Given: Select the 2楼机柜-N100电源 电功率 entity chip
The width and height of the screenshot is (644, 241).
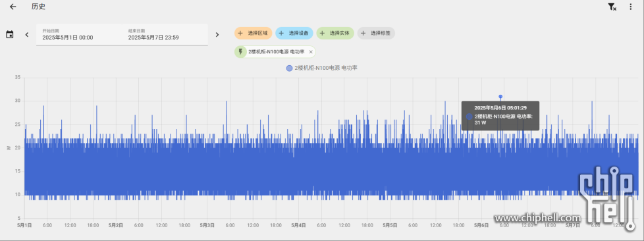Looking at the screenshot, I should 276,52.
